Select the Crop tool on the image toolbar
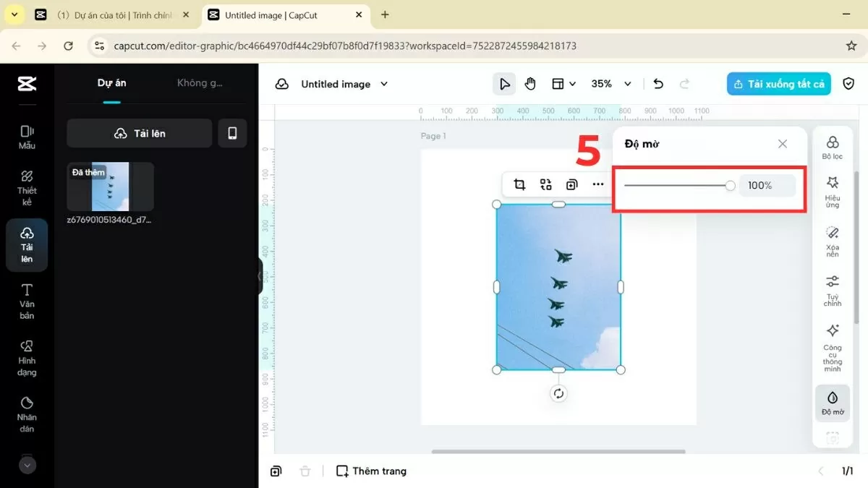This screenshot has height=488, width=868. pyautogui.click(x=519, y=184)
